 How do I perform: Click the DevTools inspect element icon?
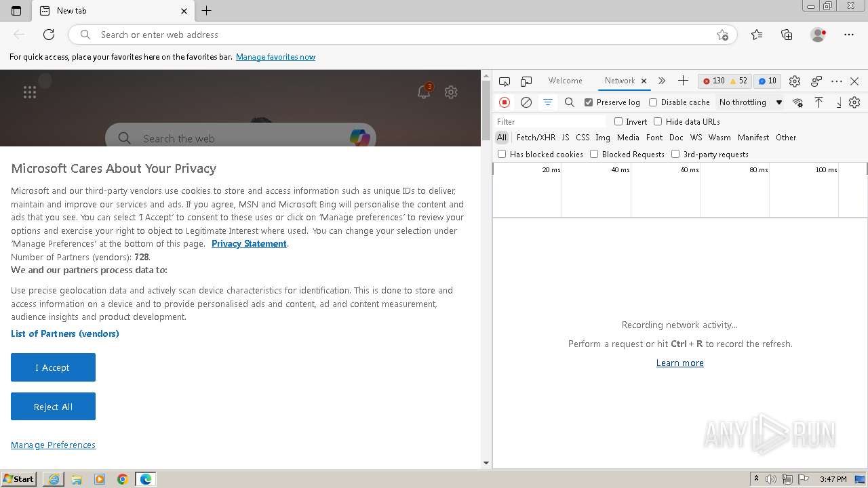(x=505, y=81)
